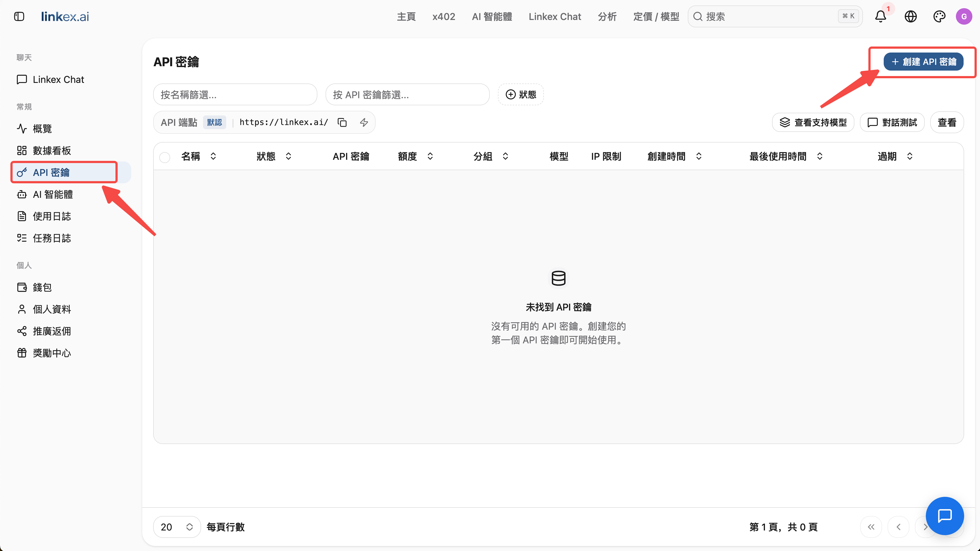Screen dimensions: 980x551
Task: Open rows-per-page 20 selector
Action: coord(177,527)
